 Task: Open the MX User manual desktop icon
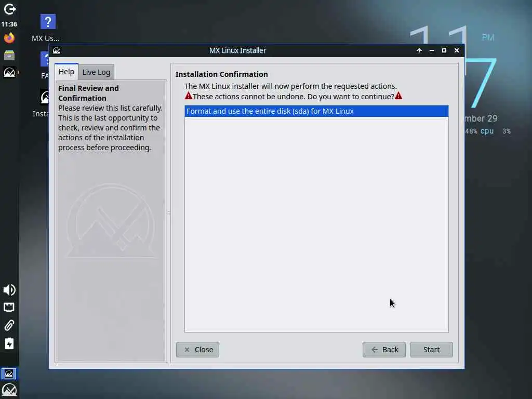47,28
